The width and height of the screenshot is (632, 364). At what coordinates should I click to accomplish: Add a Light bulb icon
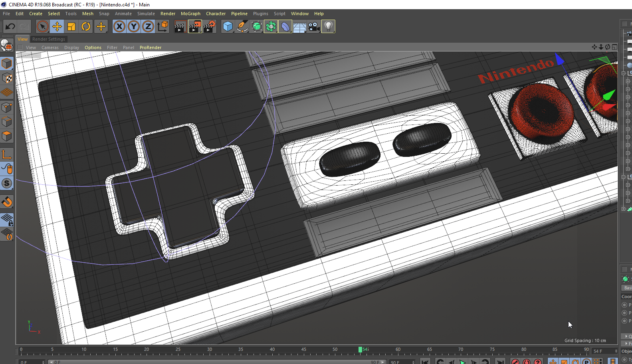(x=328, y=27)
